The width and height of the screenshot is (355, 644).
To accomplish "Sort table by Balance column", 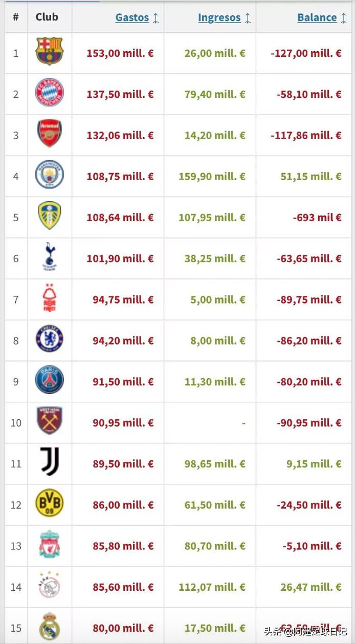I will coord(317,17).
